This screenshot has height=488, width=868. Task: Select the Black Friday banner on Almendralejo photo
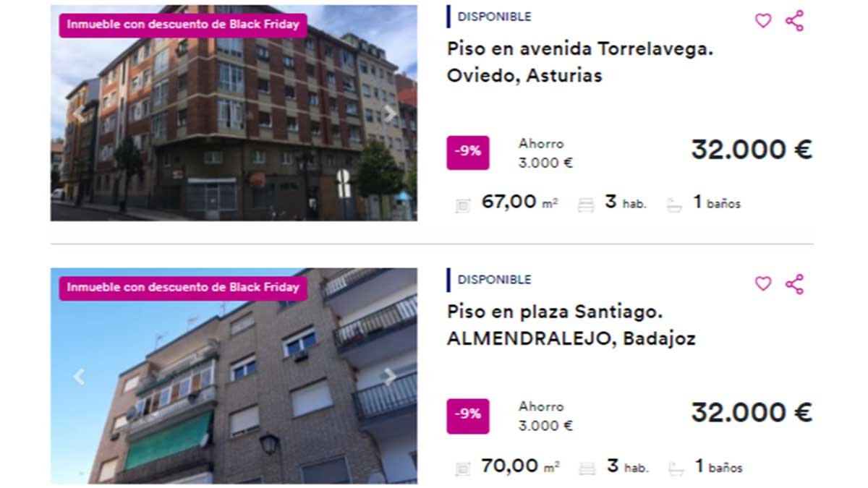[x=183, y=287]
